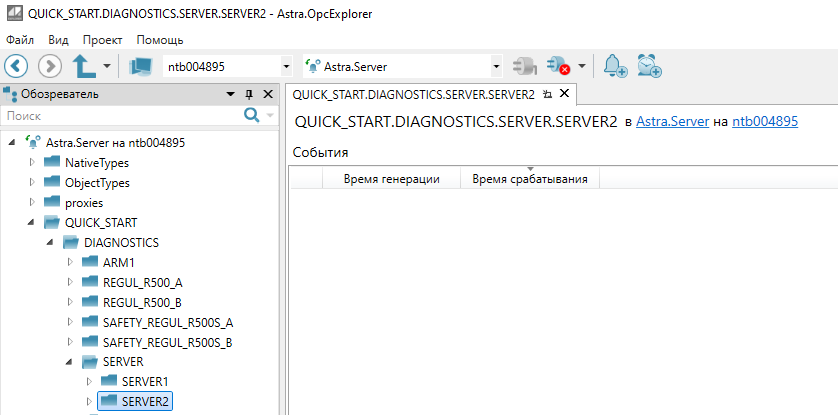Click the Поиск search field
The image size is (838, 415).
tap(120, 116)
